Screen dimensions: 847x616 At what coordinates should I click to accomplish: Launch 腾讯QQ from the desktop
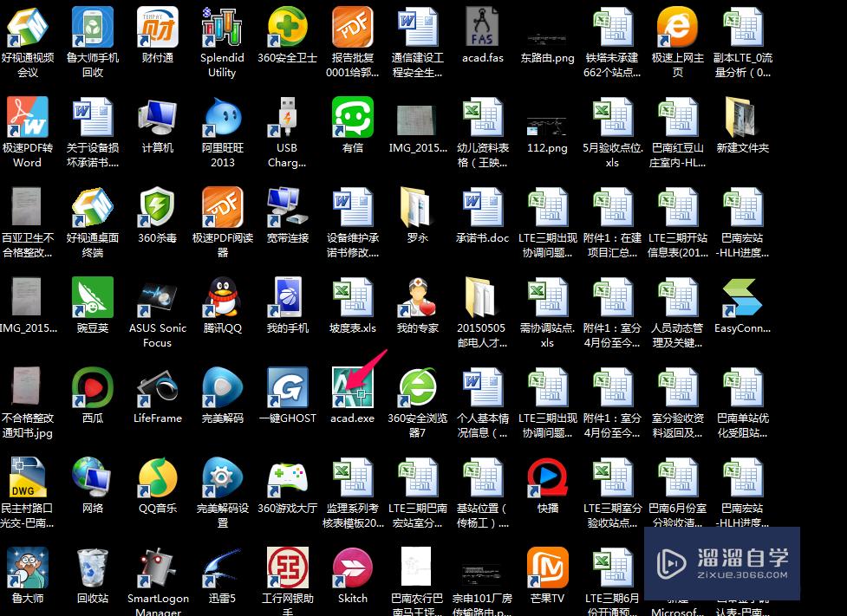[223, 297]
